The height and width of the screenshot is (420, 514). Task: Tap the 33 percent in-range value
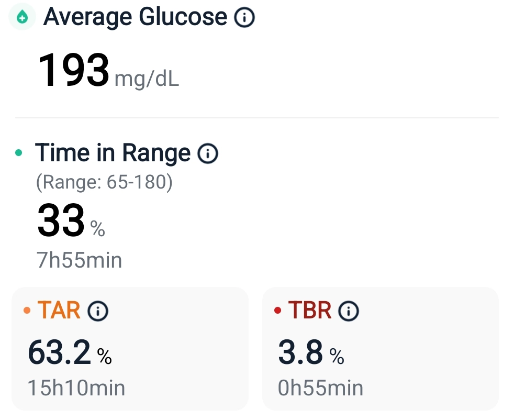(x=61, y=220)
